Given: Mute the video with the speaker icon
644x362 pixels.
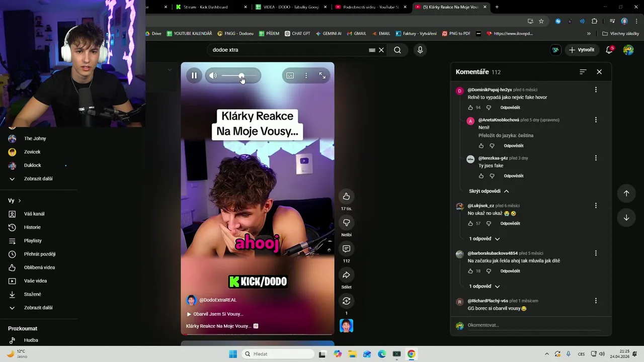Looking at the screenshot, I should coord(213,75).
